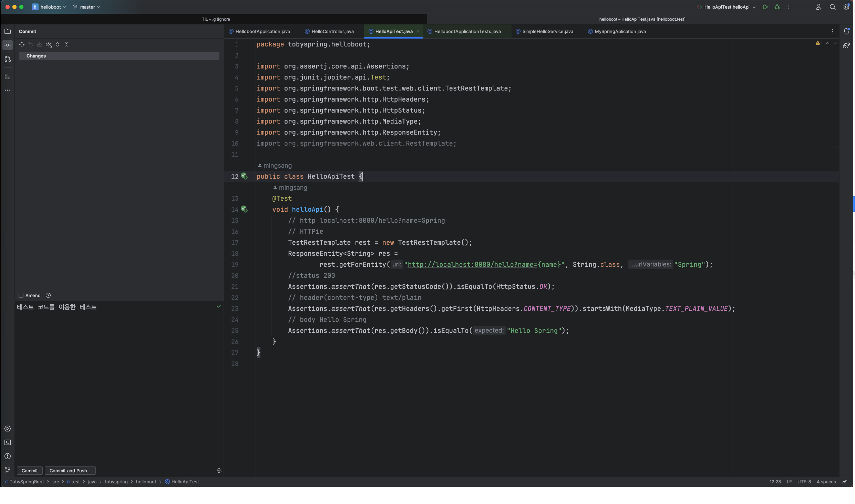
Task: Click run test gutter icon at line 12
Action: tap(244, 176)
